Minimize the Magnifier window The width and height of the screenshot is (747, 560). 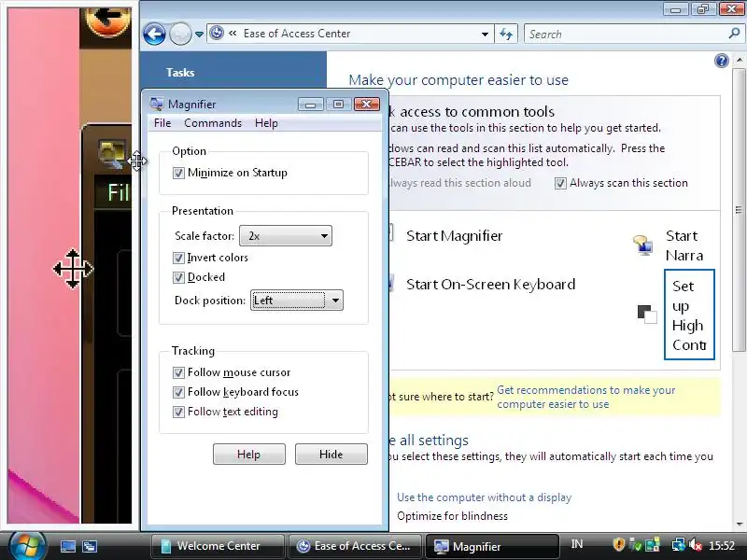pos(311,104)
